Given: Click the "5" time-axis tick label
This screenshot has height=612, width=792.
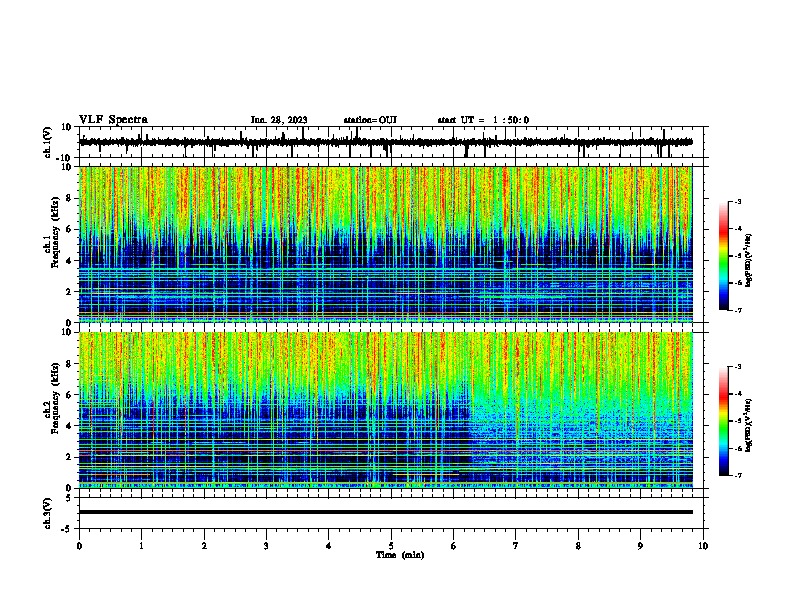Looking at the screenshot, I should (391, 546).
